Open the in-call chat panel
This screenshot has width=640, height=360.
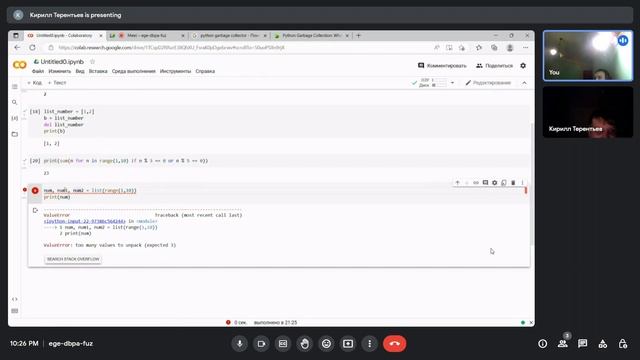click(582, 344)
